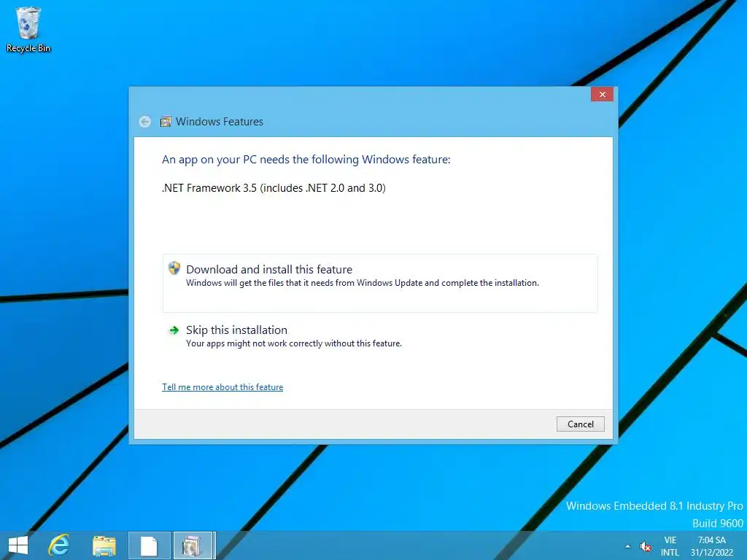Activate Windows Features taskbar button
Viewport: 747px width, 560px height.
(194, 545)
